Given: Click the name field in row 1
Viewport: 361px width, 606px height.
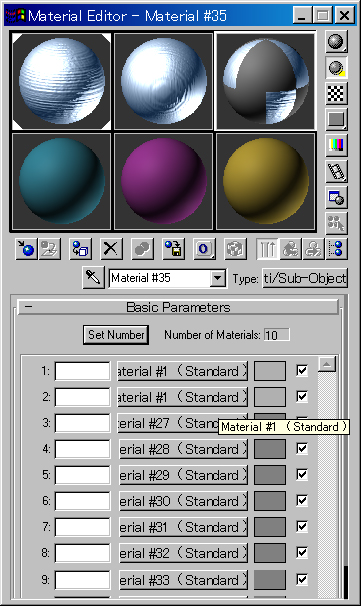Looking at the screenshot, I should point(82,371).
